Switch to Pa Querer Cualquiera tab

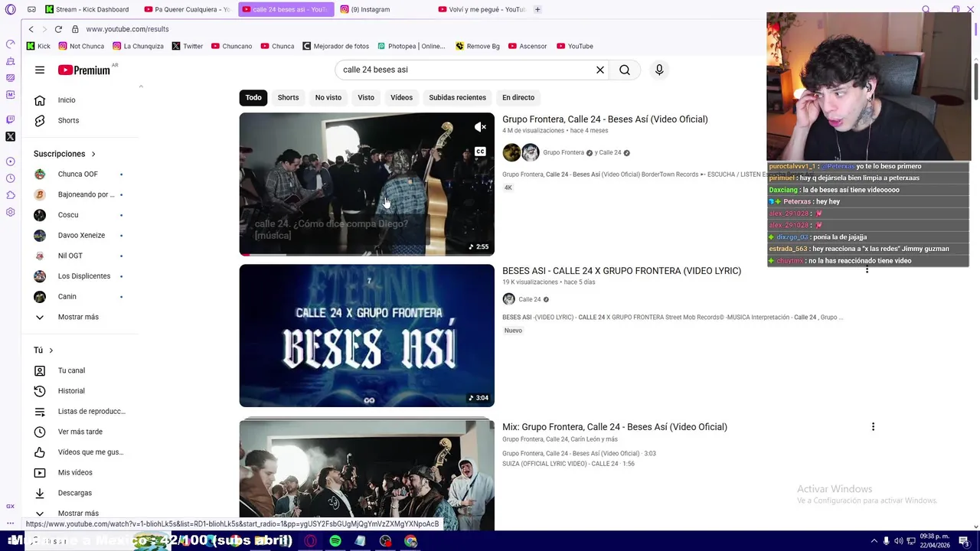(188, 9)
